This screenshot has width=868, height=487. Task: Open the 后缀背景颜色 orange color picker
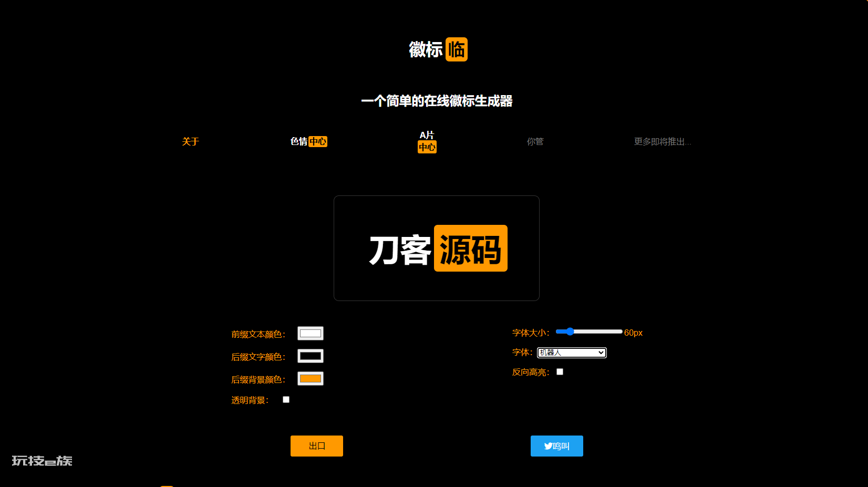[311, 379]
